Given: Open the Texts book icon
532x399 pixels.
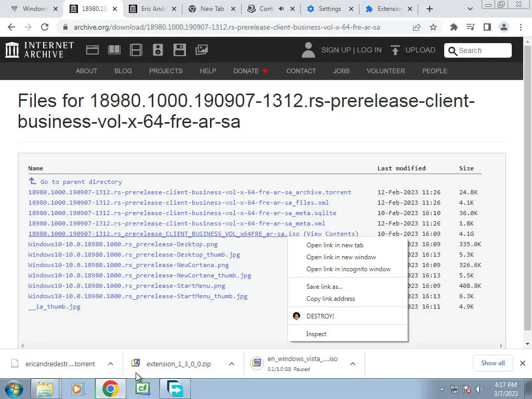Looking at the screenshot, I should (x=114, y=50).
